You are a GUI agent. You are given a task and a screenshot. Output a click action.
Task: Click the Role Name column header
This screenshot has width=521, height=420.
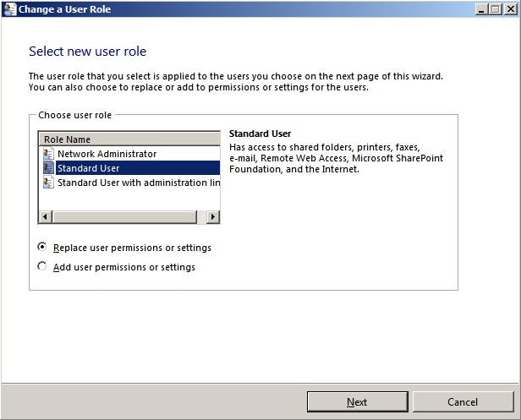pos(127,139)
